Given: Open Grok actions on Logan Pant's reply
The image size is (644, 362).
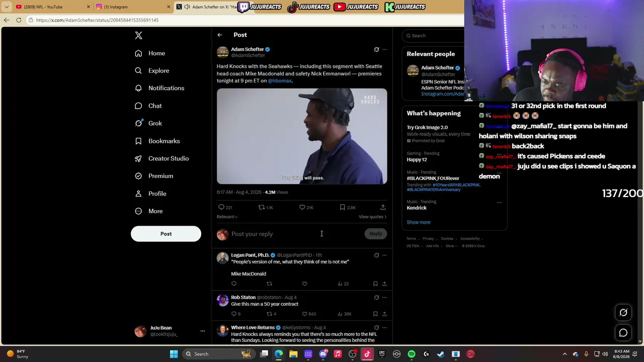Looking at the screenshot, I should pyautogui.click(x=376, y=255).
